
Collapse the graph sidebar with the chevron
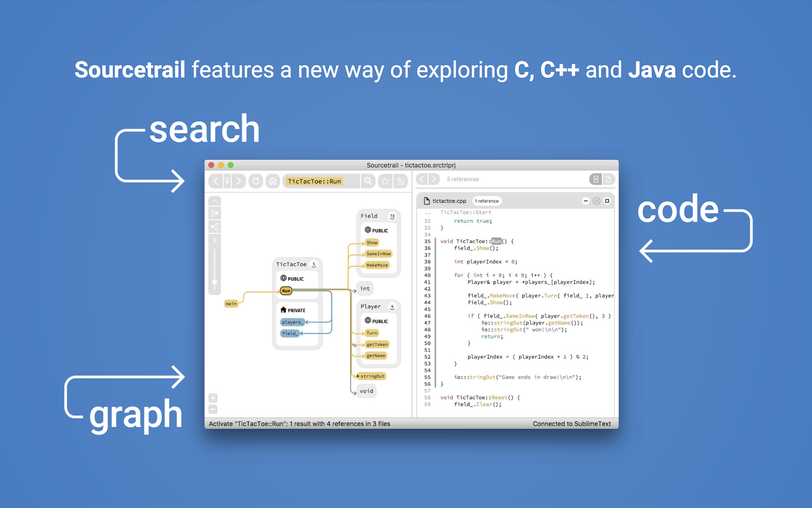[214, 201]
